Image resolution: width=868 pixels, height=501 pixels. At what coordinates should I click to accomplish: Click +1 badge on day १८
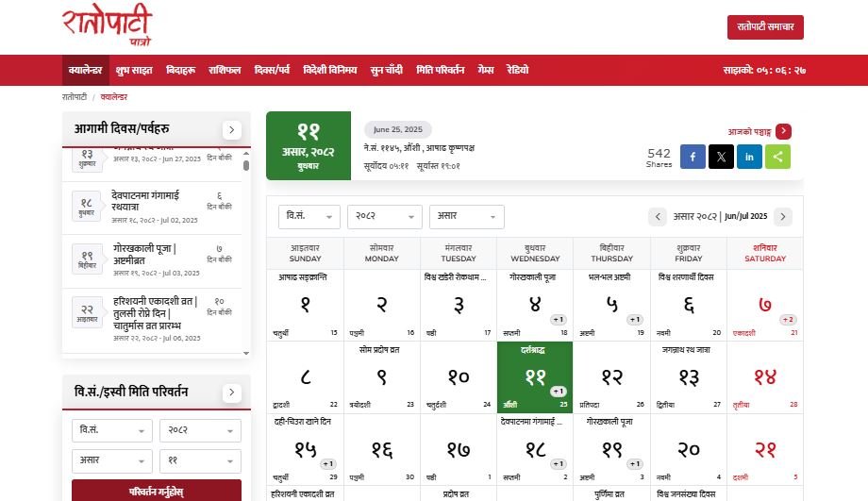(558, 464)
